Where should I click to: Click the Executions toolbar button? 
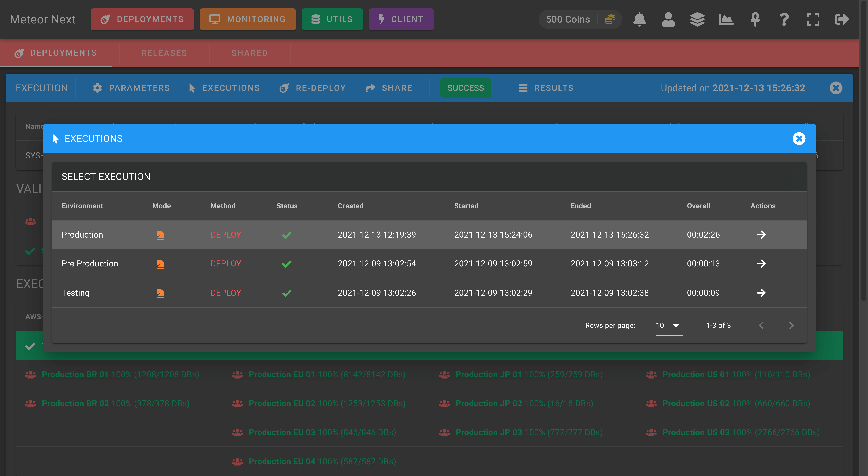(x=224, y=88)
